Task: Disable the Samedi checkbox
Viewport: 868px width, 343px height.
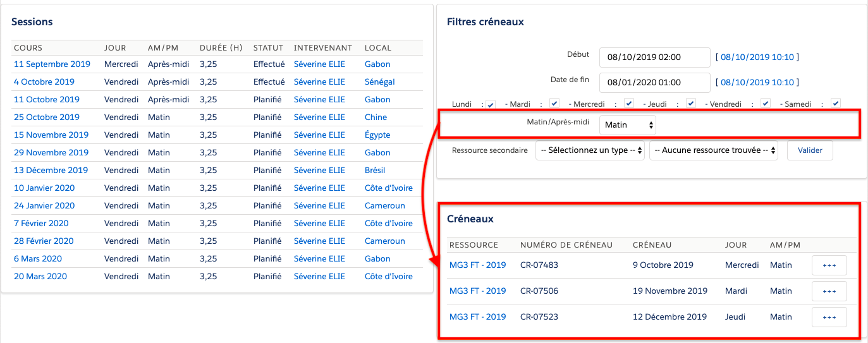Action: tap(835, 104)
